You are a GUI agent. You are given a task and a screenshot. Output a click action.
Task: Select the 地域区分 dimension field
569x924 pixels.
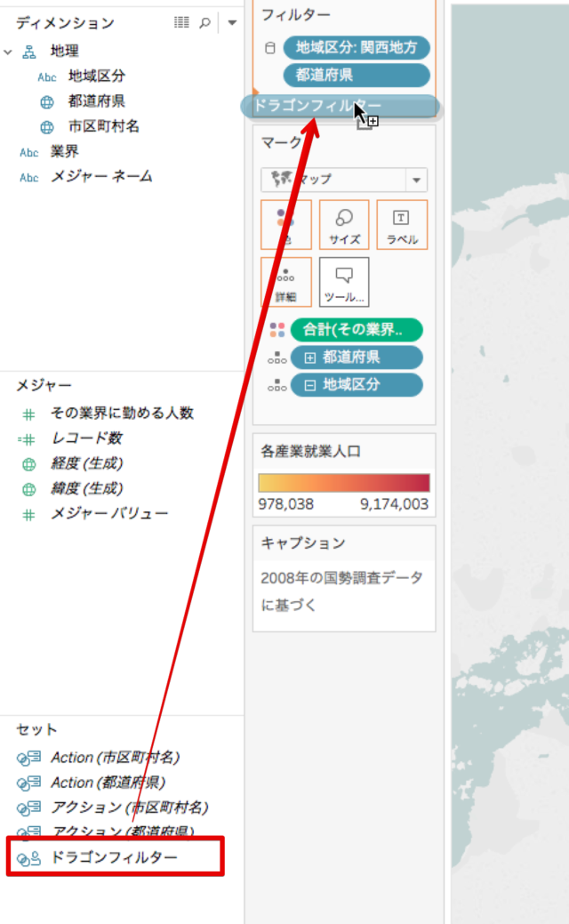(97, 76)
